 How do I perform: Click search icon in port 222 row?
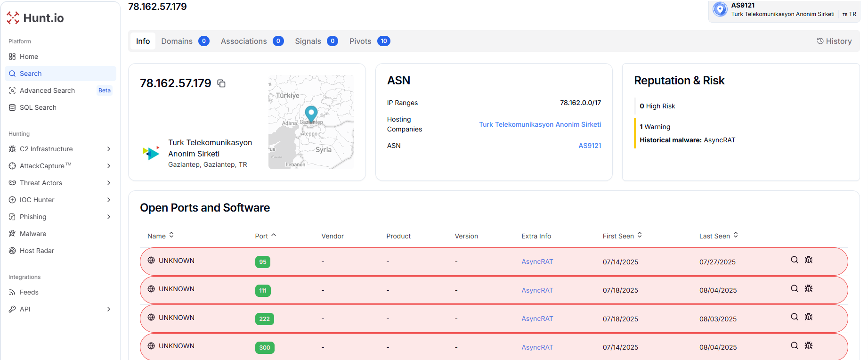tap(795, 317)
